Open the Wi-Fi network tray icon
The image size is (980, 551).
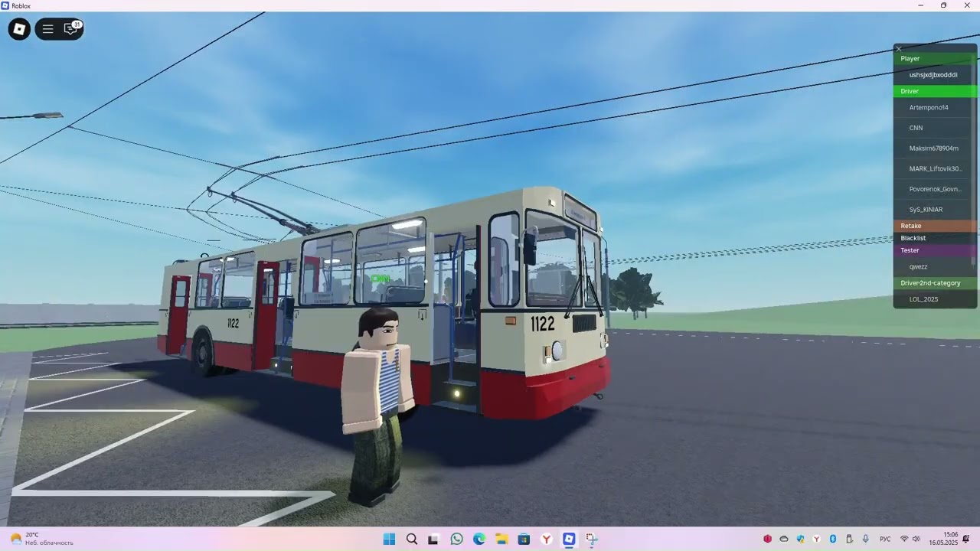pos(904,539)
